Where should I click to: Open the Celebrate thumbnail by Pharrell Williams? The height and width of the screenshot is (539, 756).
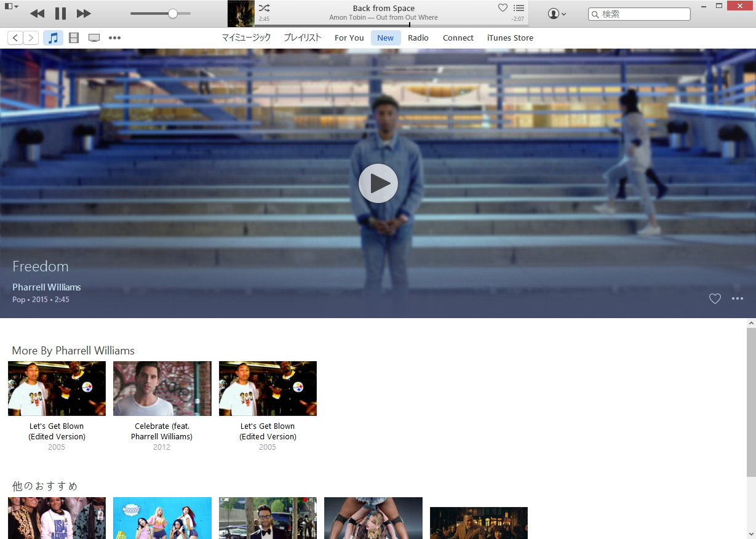(162, 388)
